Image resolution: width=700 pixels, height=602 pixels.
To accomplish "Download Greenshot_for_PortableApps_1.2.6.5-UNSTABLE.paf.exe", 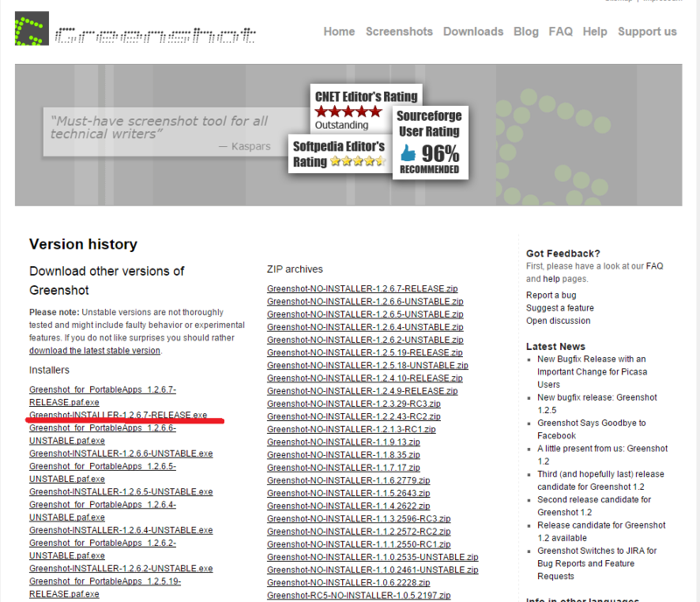I will tap(102, 472).
